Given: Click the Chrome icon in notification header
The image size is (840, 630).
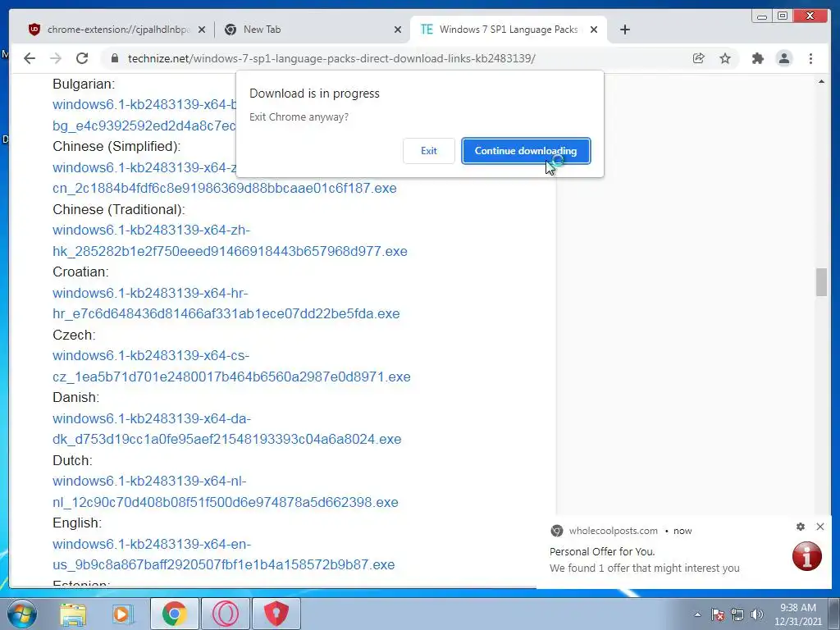Looking at the screenshot, I should click(557, 531).
